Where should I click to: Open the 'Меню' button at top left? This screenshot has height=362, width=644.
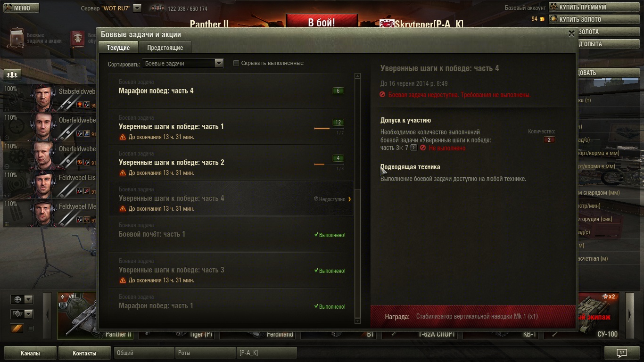21,8
